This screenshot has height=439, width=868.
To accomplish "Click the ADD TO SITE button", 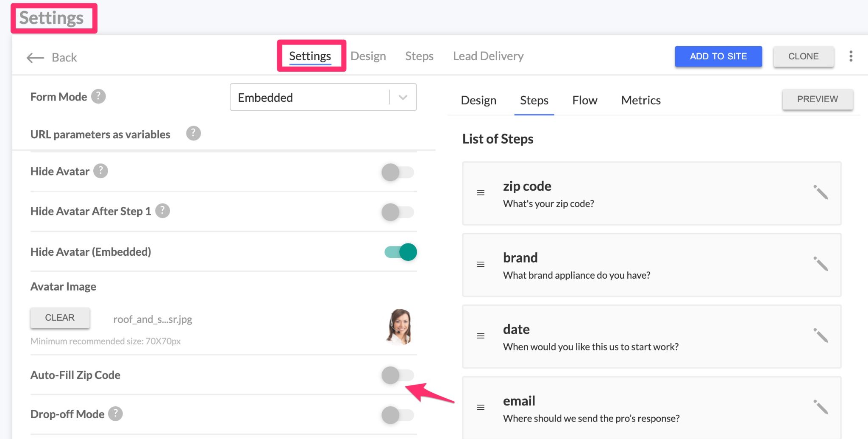I will [718, 56].
